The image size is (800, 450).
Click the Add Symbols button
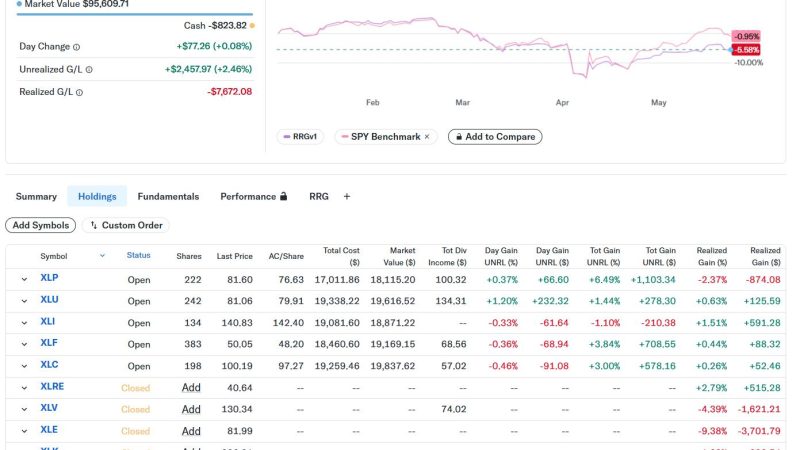41,225
